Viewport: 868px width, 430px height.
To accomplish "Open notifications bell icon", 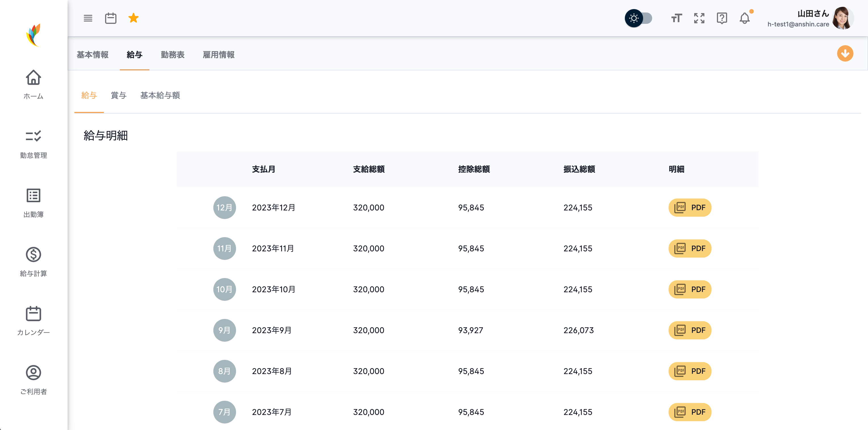I will click(x=744, y=18).
